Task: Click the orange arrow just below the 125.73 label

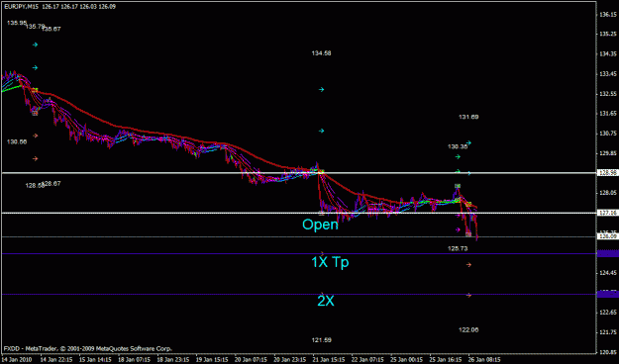Action: pyautogui.click(x=468, y=265)
